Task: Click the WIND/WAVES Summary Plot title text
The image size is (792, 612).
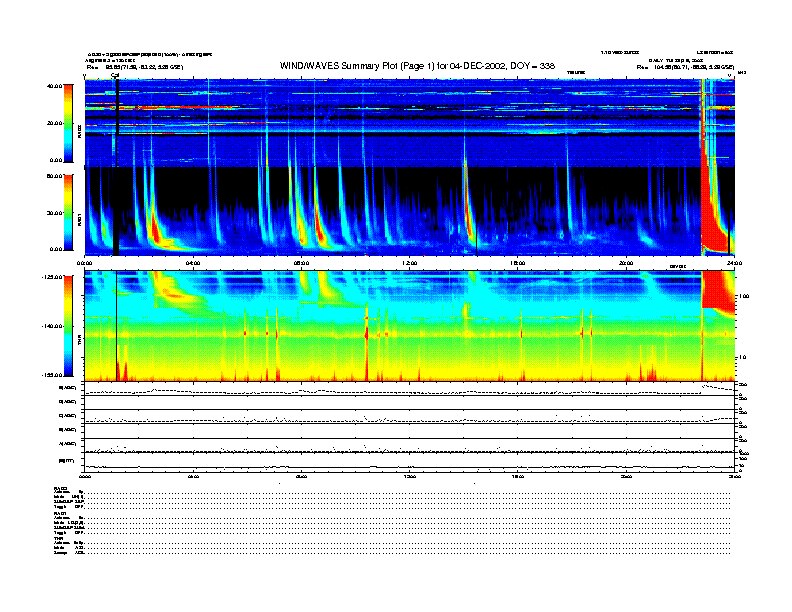Action: [x=417, y=66]
